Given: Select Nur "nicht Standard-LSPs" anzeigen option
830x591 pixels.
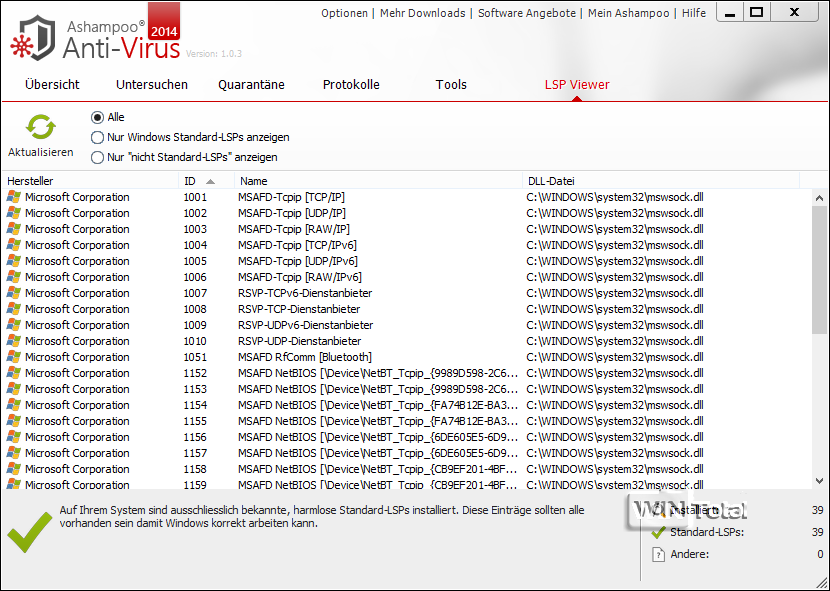Looking at the screenshot, I should [97, 158].
